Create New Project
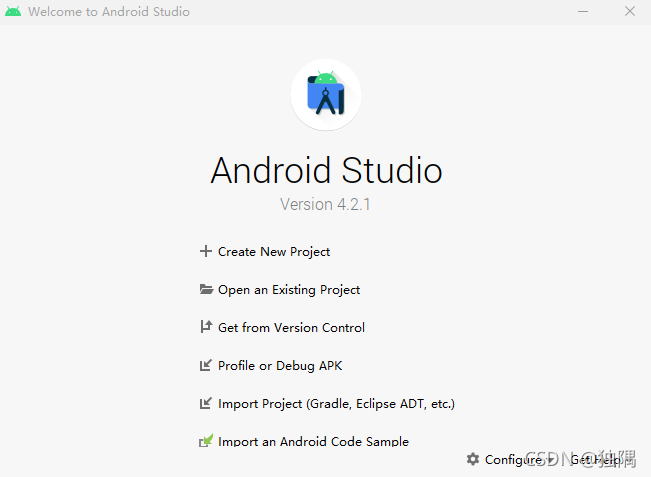651x477 pixels. [274, 252]
